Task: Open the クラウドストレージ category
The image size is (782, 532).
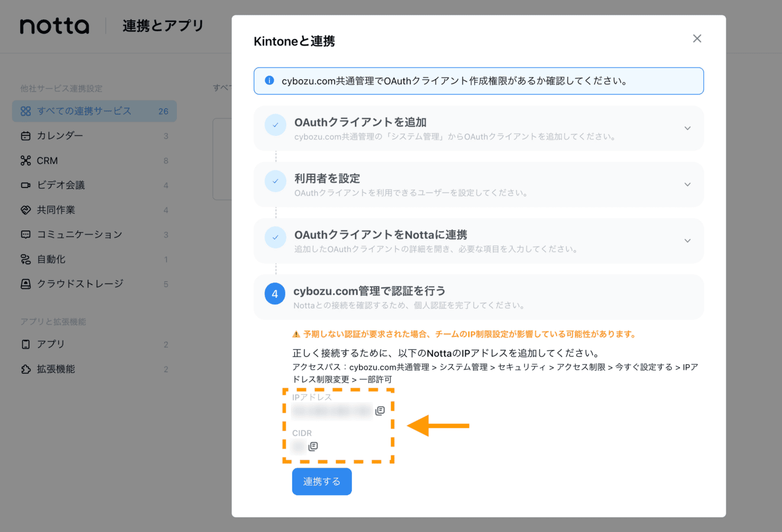Action: 94,284
